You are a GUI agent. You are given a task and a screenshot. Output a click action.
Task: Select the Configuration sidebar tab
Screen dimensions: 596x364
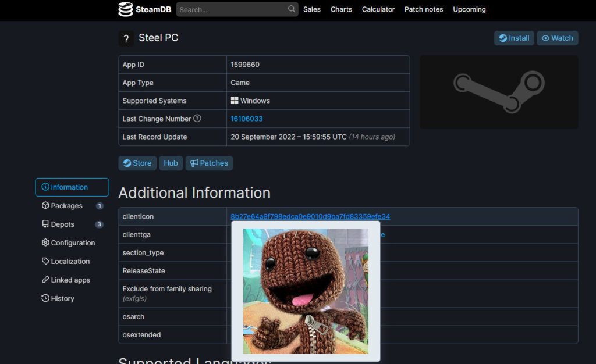(x=72, y=243)
